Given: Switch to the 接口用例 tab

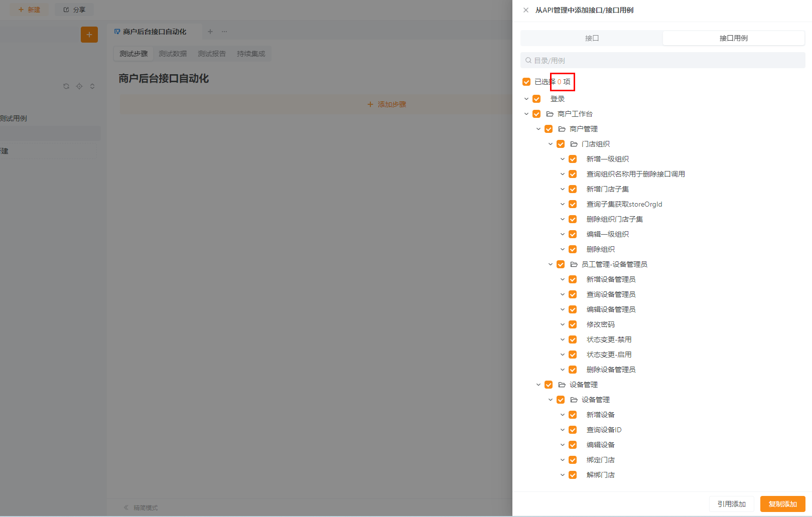Looking at the screenshot, I should click(x=734, y=38).
